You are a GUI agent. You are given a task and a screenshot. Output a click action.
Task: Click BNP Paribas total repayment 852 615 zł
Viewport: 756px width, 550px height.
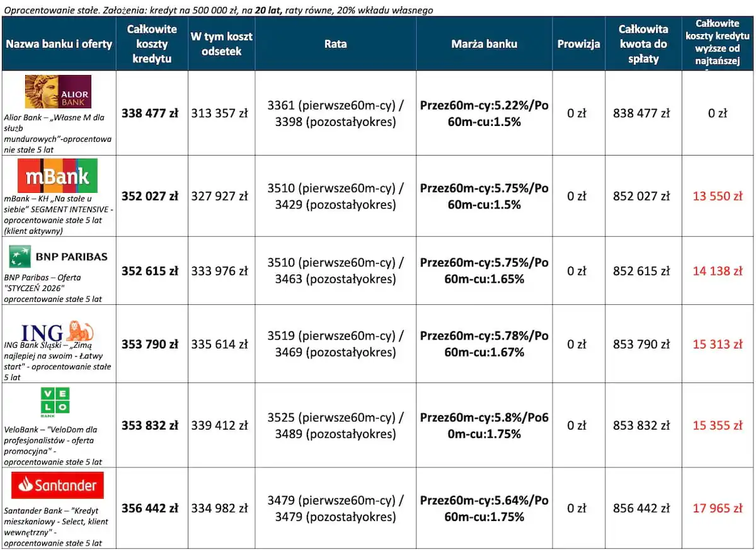(641, 271)
